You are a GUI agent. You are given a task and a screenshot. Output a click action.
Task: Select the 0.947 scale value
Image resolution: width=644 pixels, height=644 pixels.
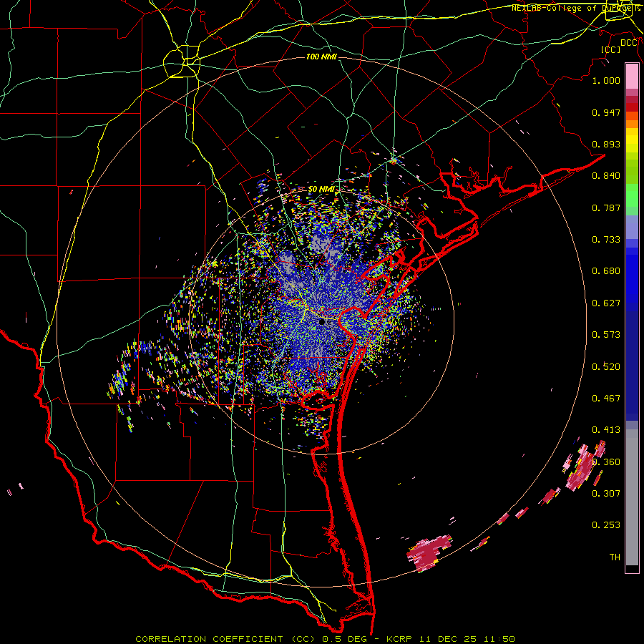[606, 112]
